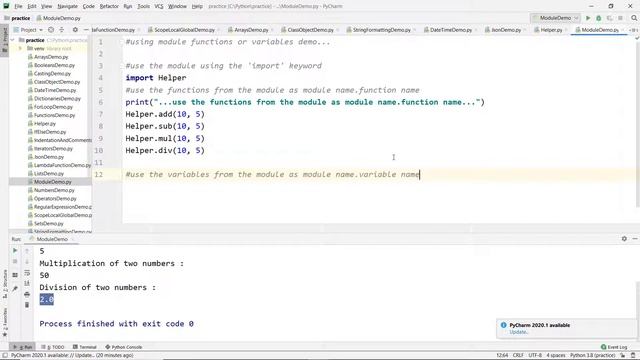The image size is (640, 360).
Task: Open the Python Console tool window
Action: (x=124, y=347)
